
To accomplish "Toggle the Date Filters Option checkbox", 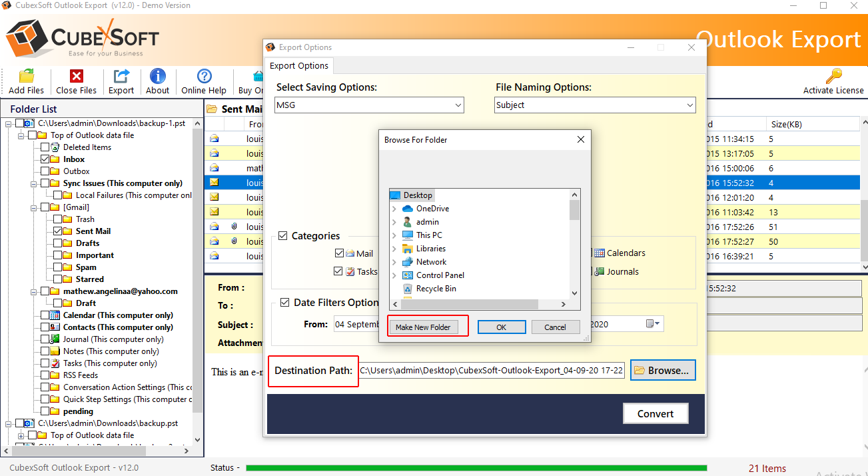I will (x=285, y=302).
